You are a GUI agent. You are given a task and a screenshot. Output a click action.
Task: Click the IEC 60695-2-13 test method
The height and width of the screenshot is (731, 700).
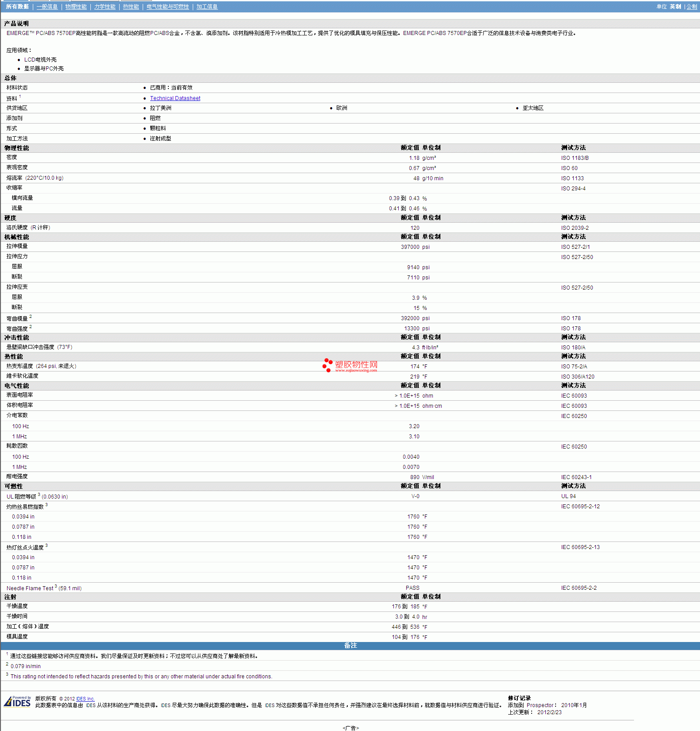coord(580,547)
